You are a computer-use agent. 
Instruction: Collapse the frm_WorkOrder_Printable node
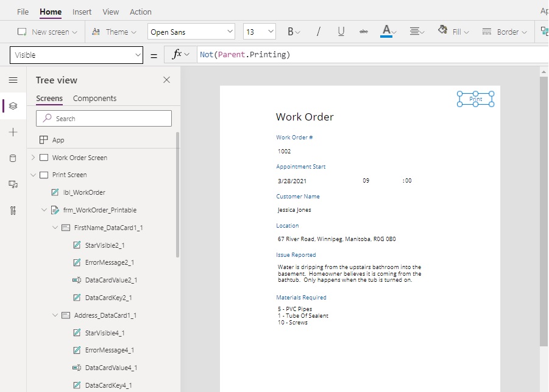tap(44, 210)
